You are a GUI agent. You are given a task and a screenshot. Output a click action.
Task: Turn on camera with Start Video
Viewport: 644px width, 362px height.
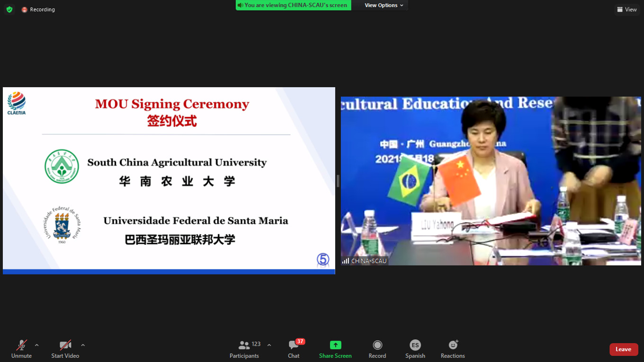[65, 349]
